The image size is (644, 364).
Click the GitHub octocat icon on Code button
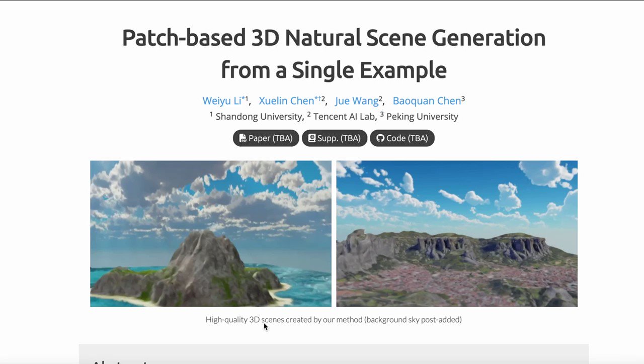[x=381, y=138]
